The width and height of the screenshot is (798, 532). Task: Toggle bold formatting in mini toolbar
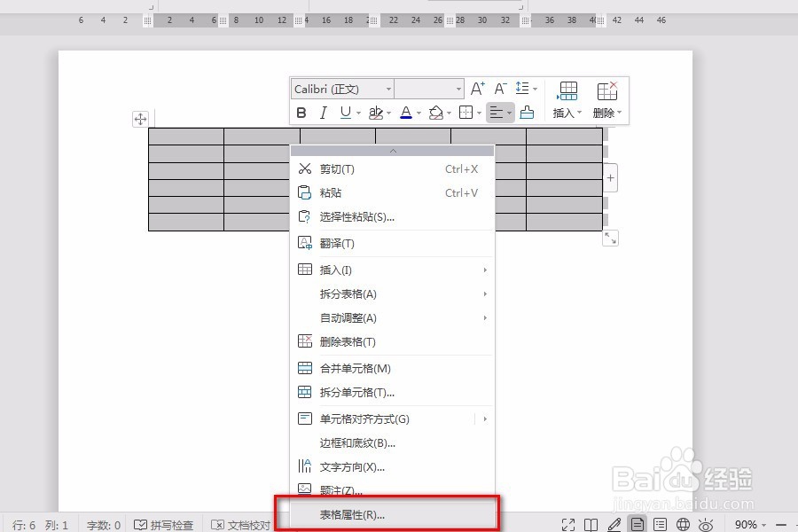[301, 113]
